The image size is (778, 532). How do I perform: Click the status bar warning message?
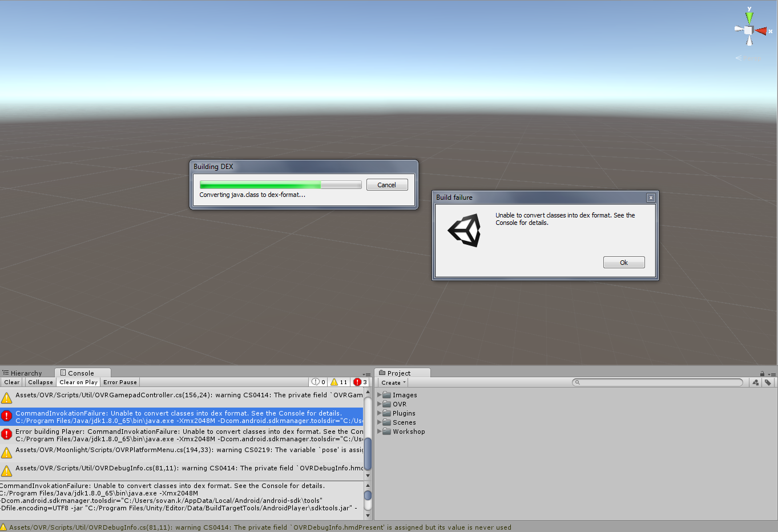click(x=260, y=527)
